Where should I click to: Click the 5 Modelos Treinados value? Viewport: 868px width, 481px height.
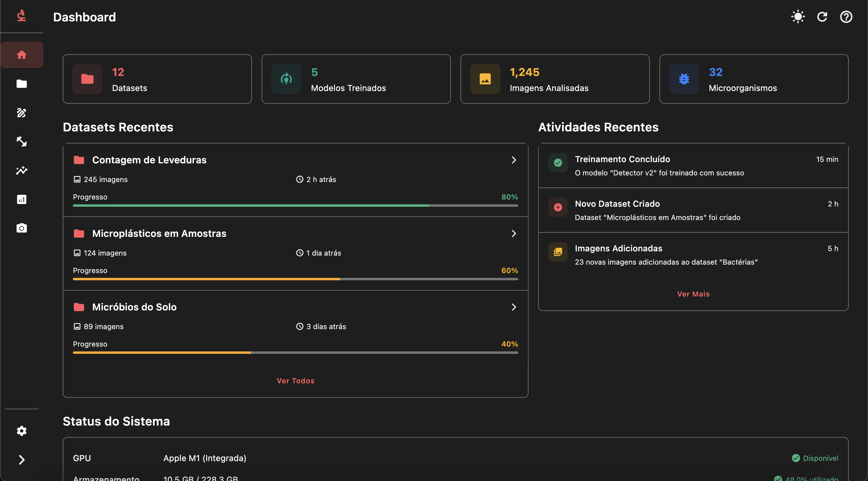pyautogui.click(x=314, y=72)
